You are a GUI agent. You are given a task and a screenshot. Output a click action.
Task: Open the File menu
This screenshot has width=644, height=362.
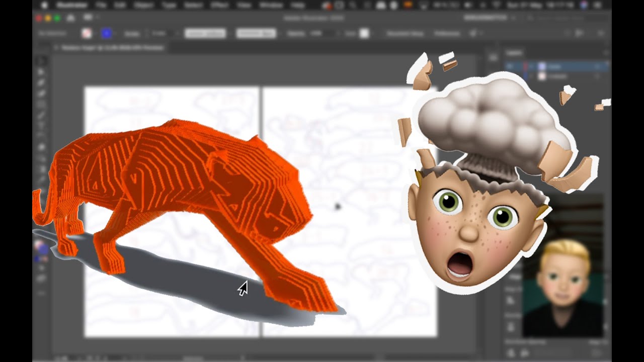click(x=101, y=5)
